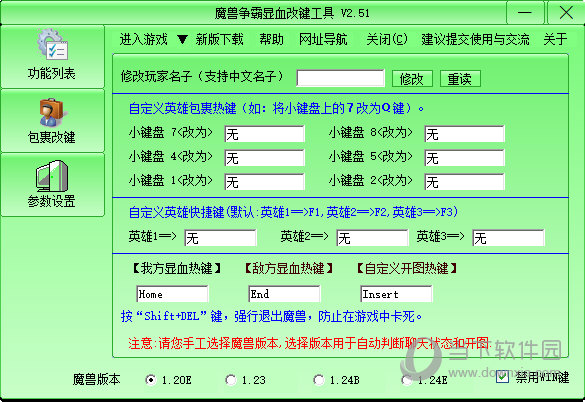Screen dimensions: 585x402
Task: Click the 自定义英雄快捷键 heading text
Action: (293, 212)
